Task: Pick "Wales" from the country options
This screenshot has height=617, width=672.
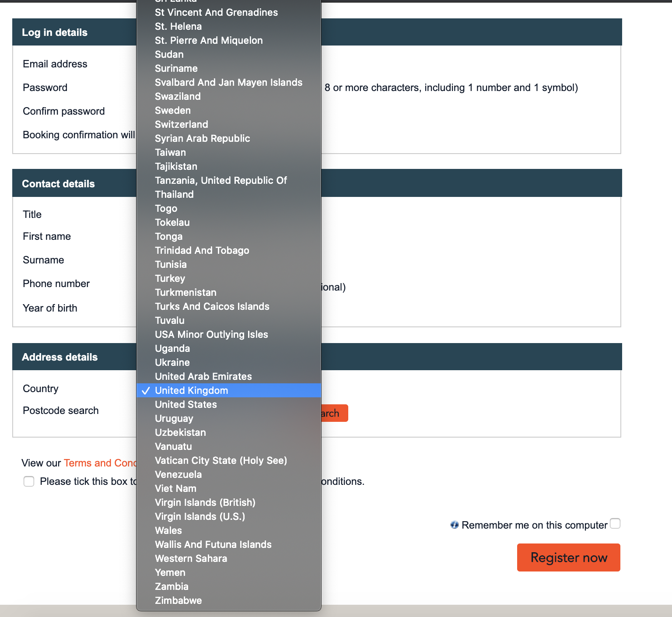Action: pyautogui.click(x=168, y=530)
